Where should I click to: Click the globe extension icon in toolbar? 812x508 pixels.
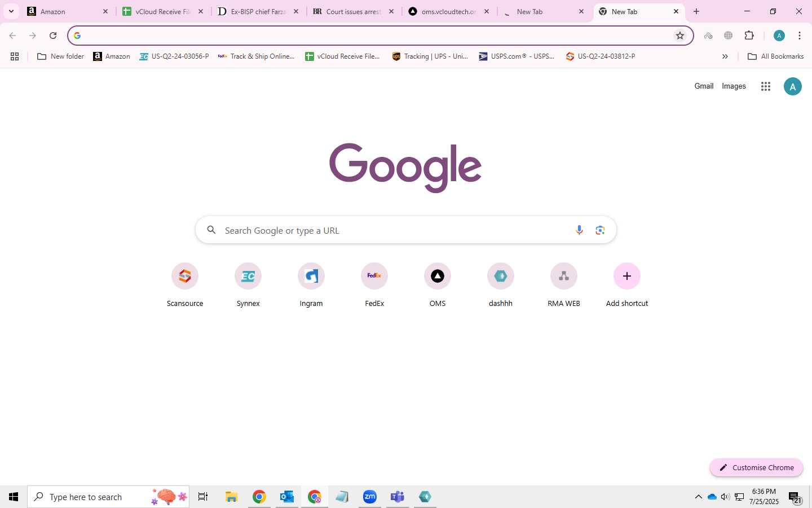(x=729, y=36)
